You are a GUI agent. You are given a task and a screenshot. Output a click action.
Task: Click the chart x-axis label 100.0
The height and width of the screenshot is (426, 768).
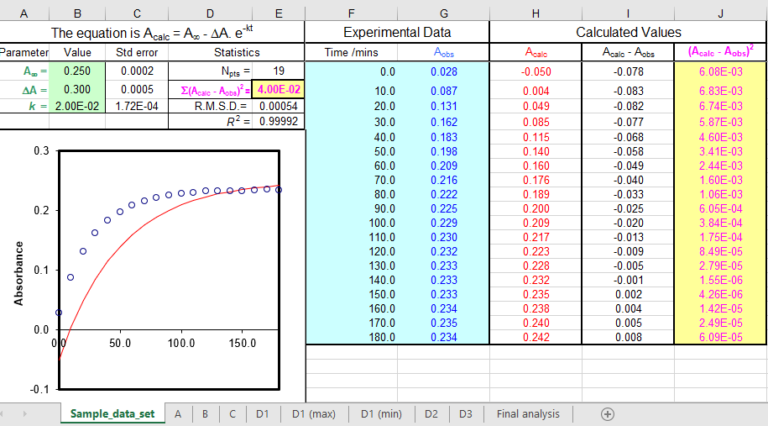(181, 343)
